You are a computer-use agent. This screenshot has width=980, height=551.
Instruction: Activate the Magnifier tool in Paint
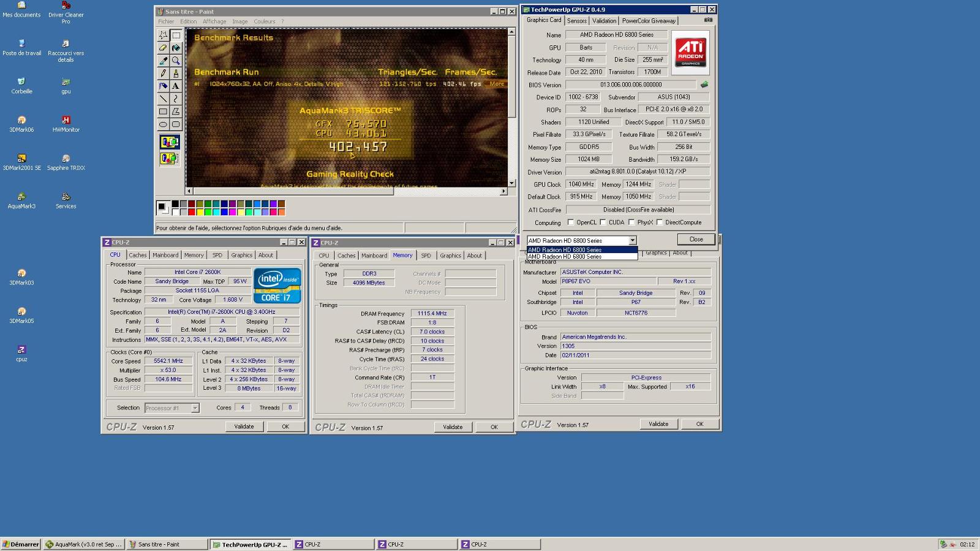point(176,61)
